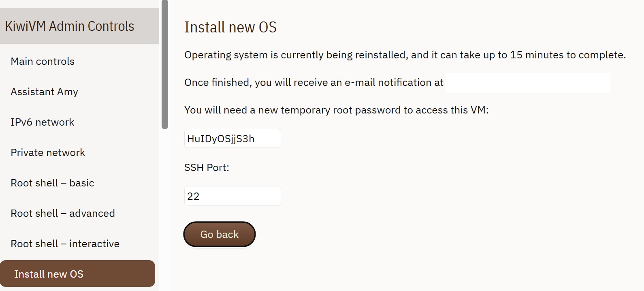Select Root shell – interactive
644x291 pixels.
(x=65, y=244)
